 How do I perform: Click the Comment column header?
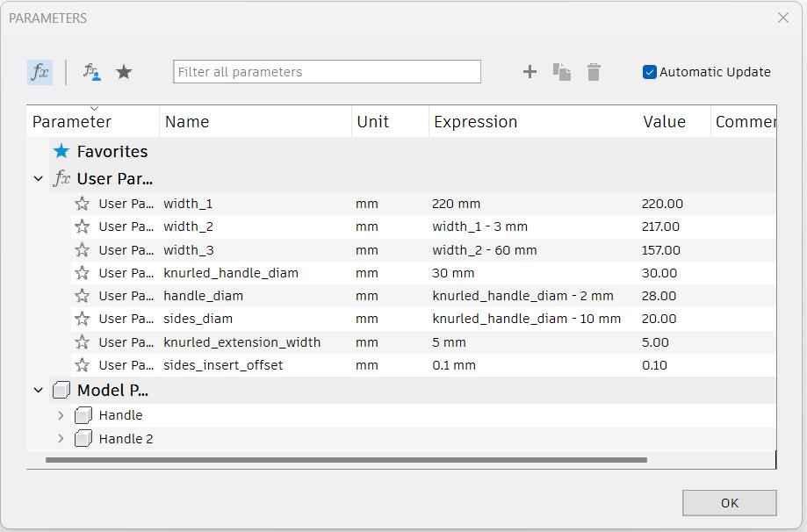click(x=744, y=121)
